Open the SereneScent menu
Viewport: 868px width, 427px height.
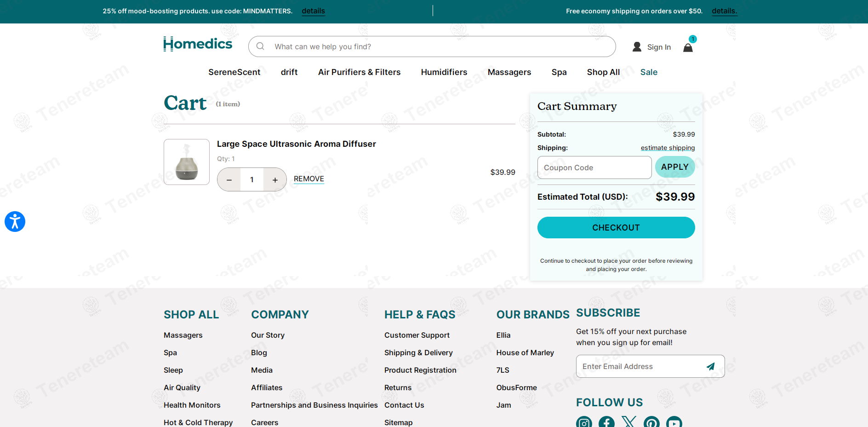[234, 72]
